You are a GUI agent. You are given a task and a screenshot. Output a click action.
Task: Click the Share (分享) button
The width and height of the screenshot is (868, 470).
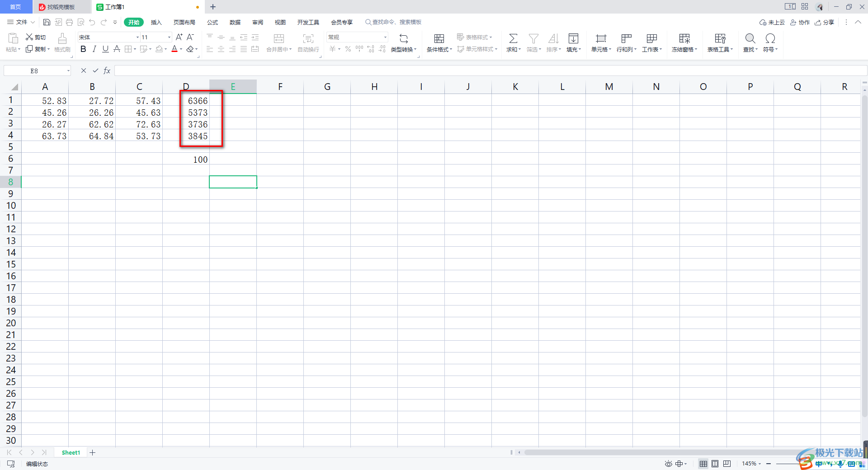[x=824, y=22]
